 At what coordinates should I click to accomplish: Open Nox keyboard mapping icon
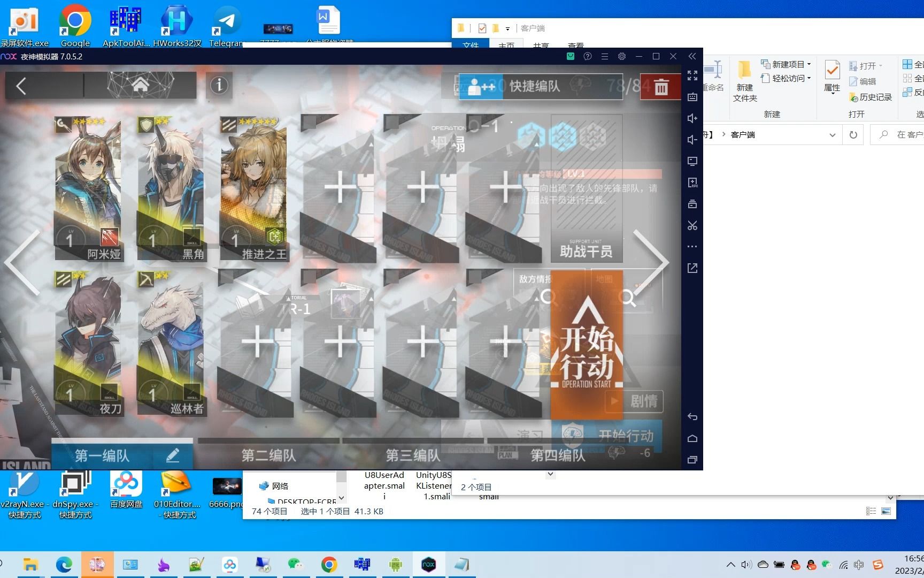[x=692, y=97]
